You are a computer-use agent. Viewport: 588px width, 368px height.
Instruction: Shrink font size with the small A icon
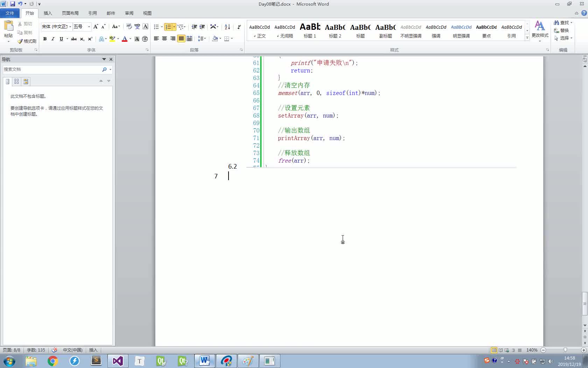(x=103, y=27)
